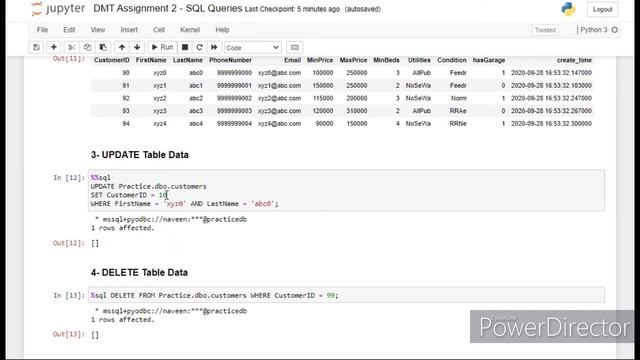Click the MinPrice column header
Screen dimensions: 640x360
pyautogui.click(x=320, y=60)
